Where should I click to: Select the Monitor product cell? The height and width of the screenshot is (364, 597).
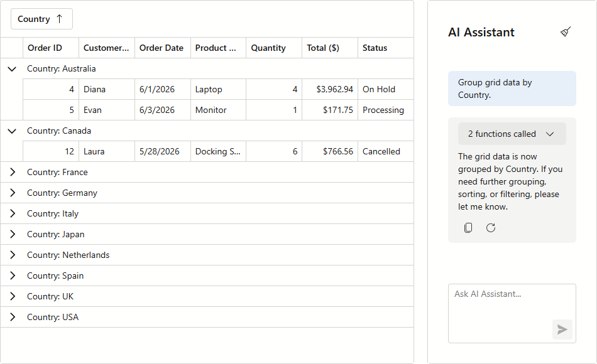pos(219,110)
